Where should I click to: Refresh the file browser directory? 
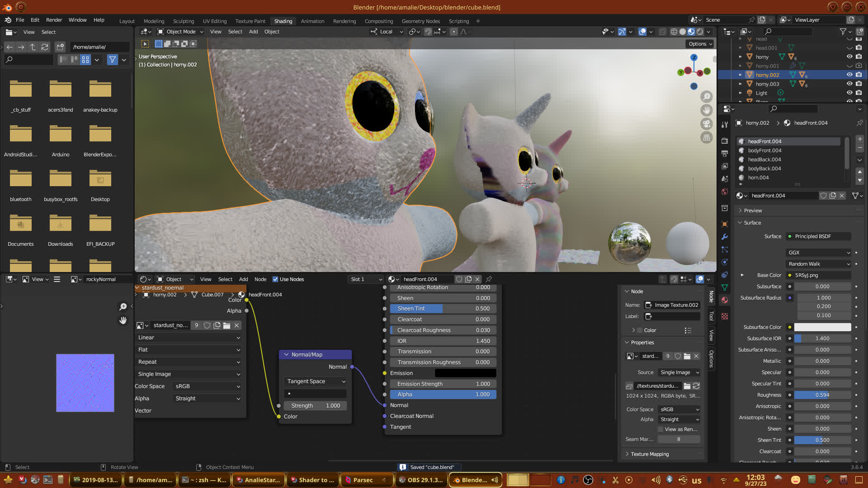coord(45,47)
